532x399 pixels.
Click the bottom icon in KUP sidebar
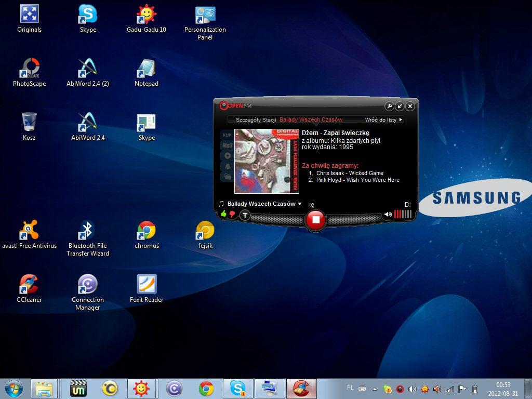tap(228, 177)
